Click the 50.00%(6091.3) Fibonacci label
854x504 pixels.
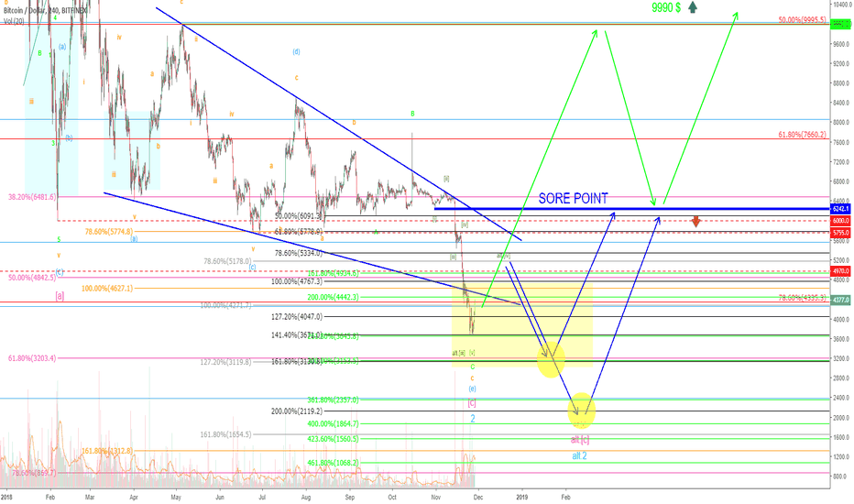(299, 216)
